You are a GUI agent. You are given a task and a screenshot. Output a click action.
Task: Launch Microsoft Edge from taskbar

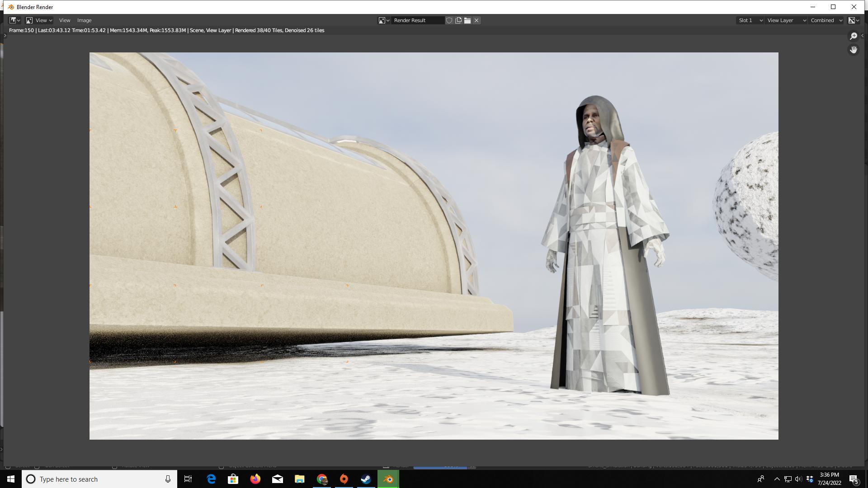211,479
